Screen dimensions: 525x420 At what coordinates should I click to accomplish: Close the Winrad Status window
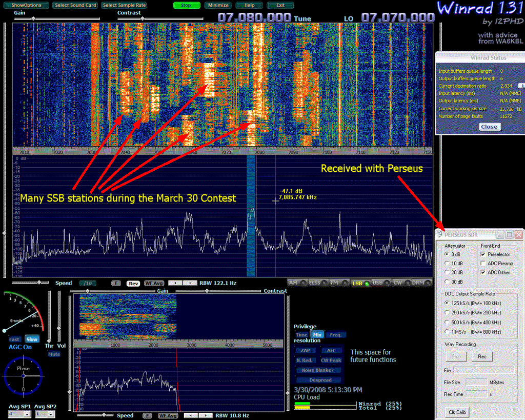coord(489,127)
